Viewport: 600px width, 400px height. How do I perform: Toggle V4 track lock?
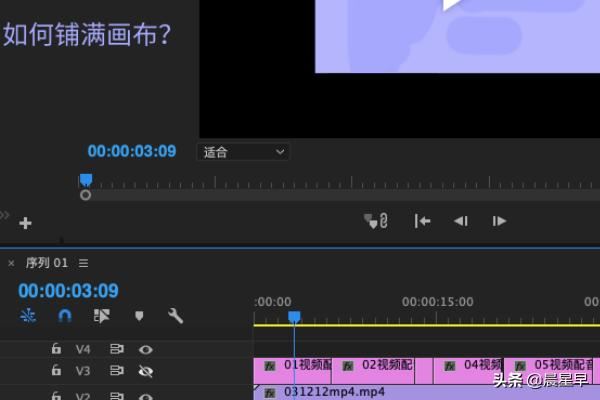tap(56, 349)
